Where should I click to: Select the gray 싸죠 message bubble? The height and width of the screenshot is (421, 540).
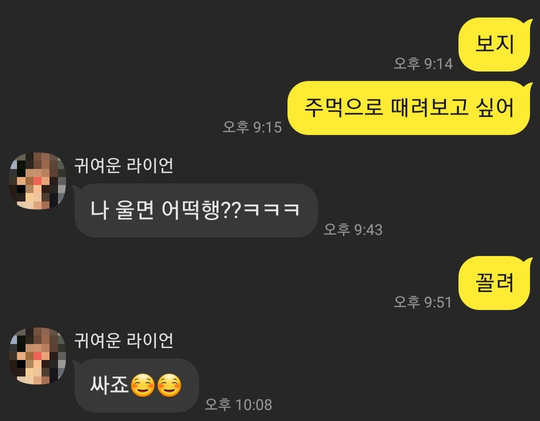click(136, 386)
